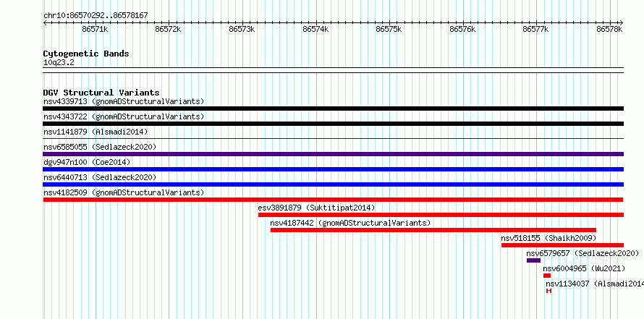Select the esv3891879 red variant bar
This screenshot has height=319, width=644.
[441, 215]
